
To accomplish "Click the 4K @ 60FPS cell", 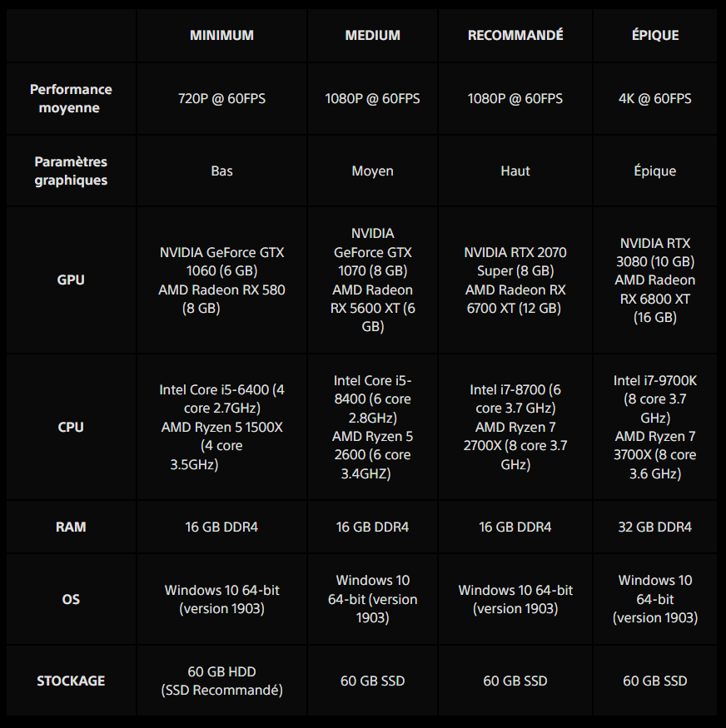I will 654,98.
